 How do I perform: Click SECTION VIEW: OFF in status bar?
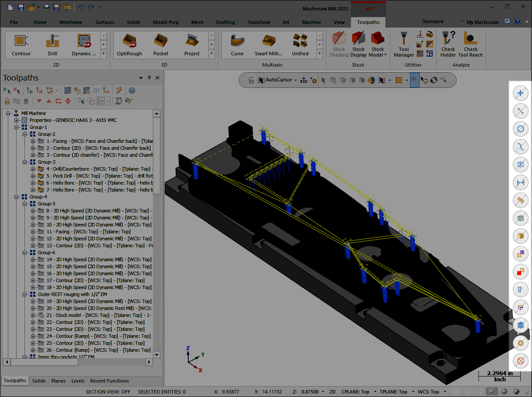pos(108,392)
